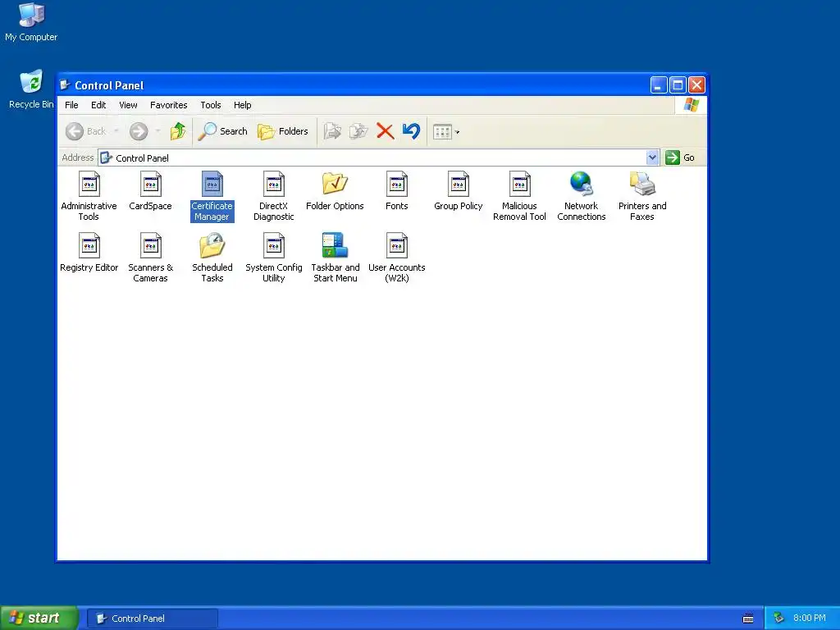The image size is (840, 630).
Task: Expand the Back history dropdown arrow
Action: pos(116,131)
